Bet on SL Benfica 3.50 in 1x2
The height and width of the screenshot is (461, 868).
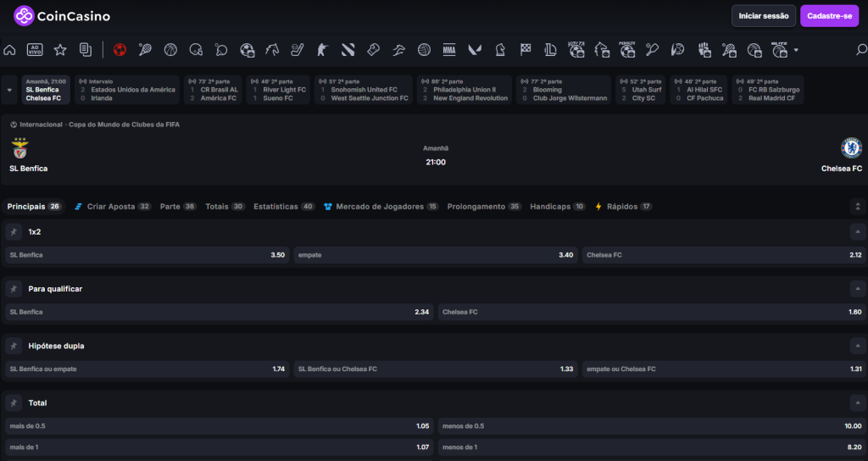tap(147, 255)
